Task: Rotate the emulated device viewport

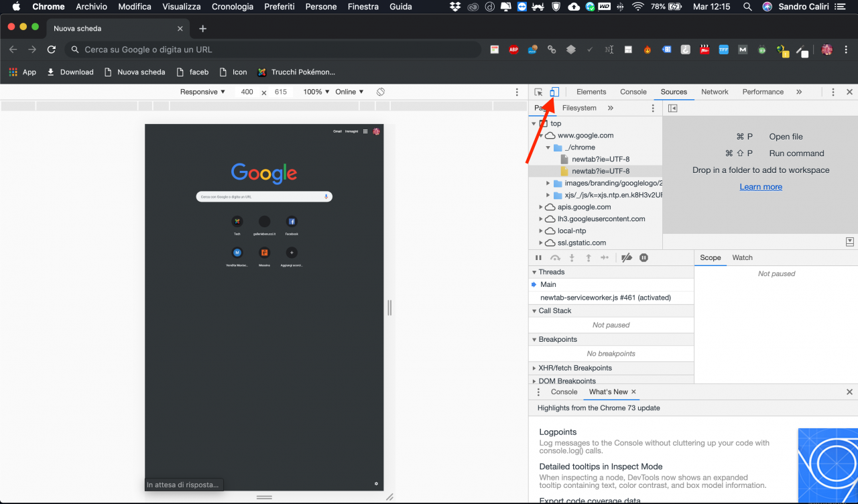Action: point(380,92)
